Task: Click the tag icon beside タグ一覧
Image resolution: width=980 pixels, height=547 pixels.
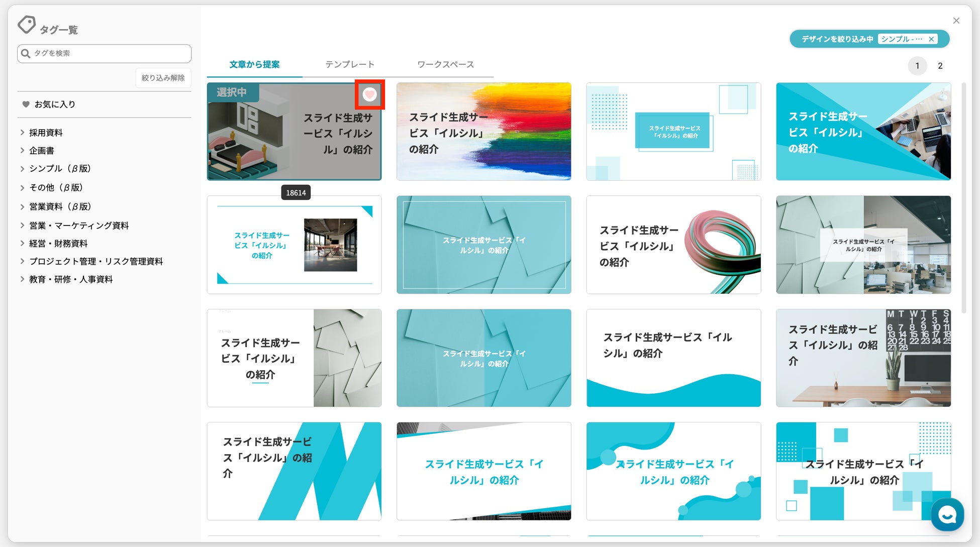Action: [x=27, y=25]
